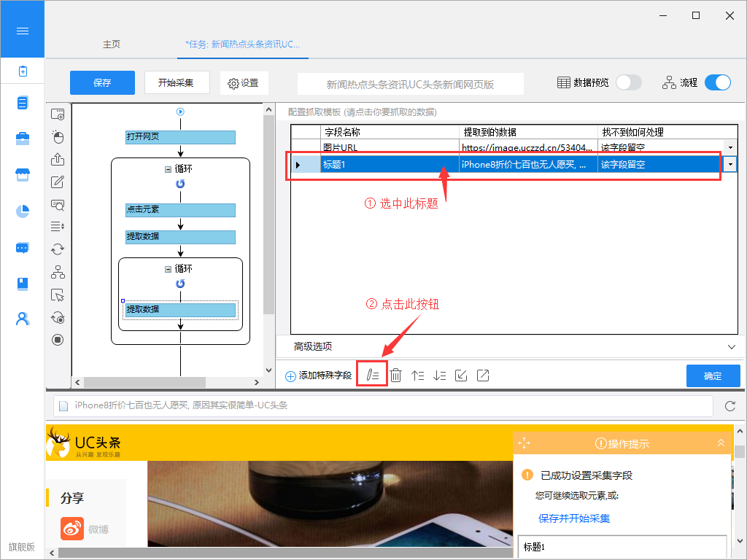Open the user account icon in the sidebar
The width and height of the screenshot is (747, 560).
point(23,319)
